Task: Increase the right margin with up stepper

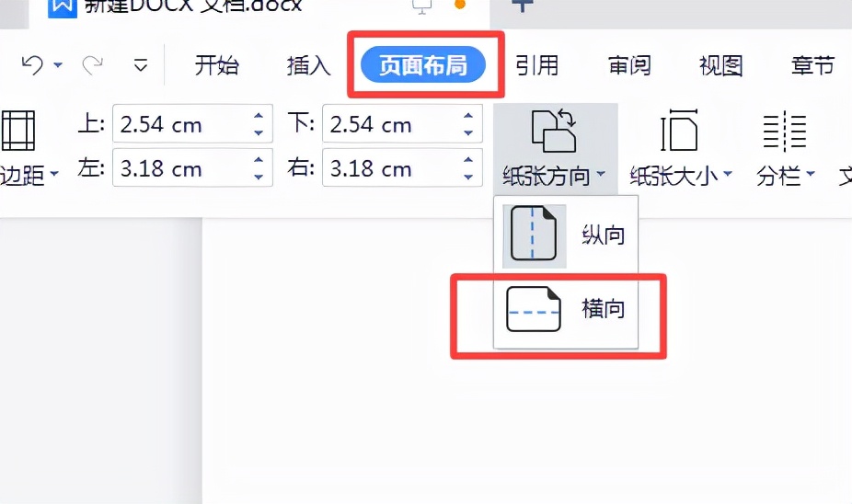Action: point(468,160)
